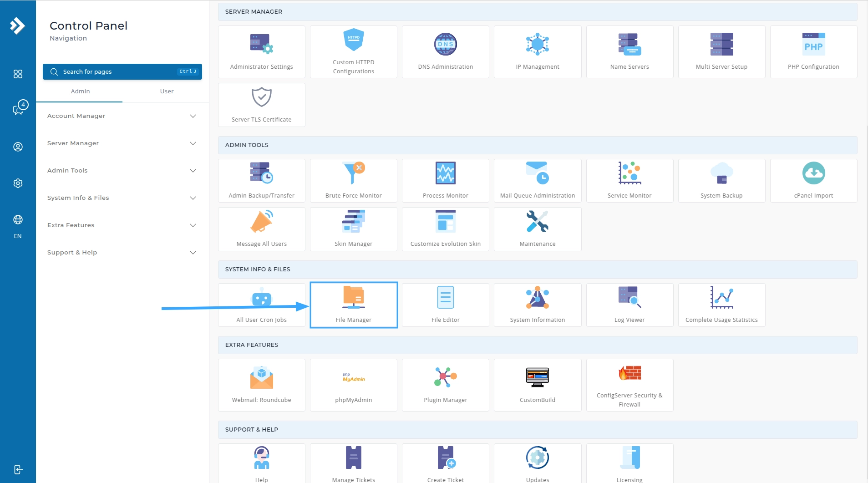Switch to the Admin tab

click(80, 91)
